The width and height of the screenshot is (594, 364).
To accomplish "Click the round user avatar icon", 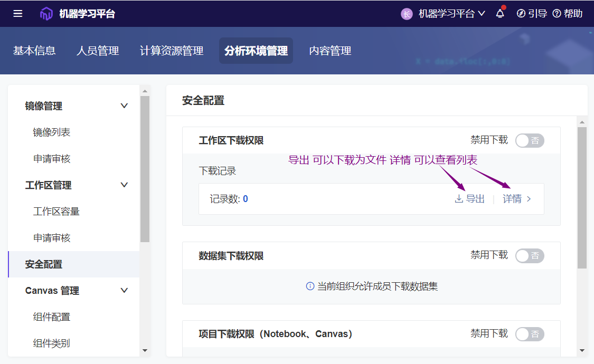I will 407,14.
